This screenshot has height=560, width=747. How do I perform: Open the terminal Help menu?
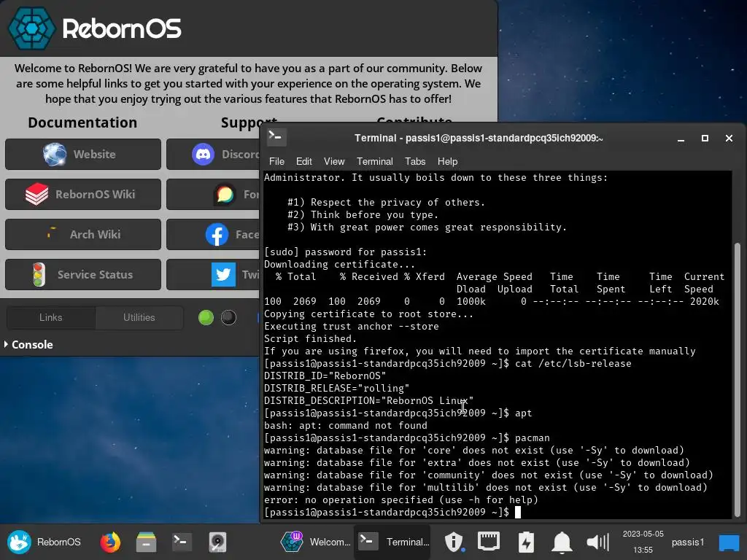(x=447, y=161)
